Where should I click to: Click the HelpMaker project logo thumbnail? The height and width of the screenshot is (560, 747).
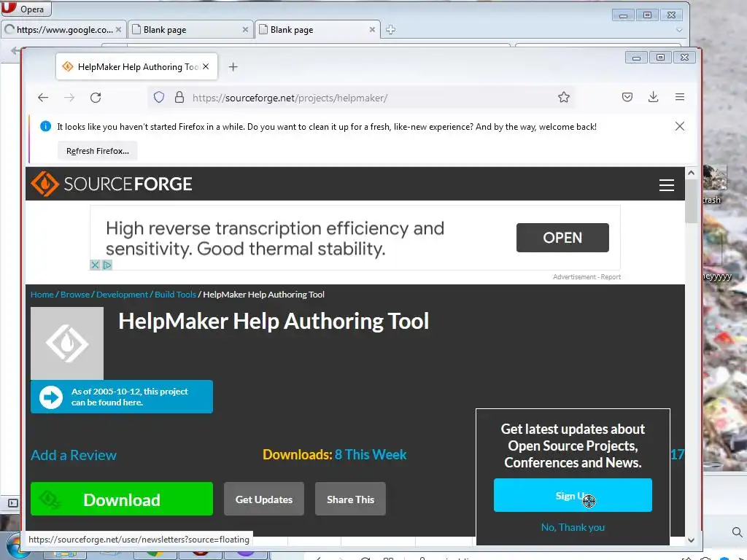click(x=66, y=343)
